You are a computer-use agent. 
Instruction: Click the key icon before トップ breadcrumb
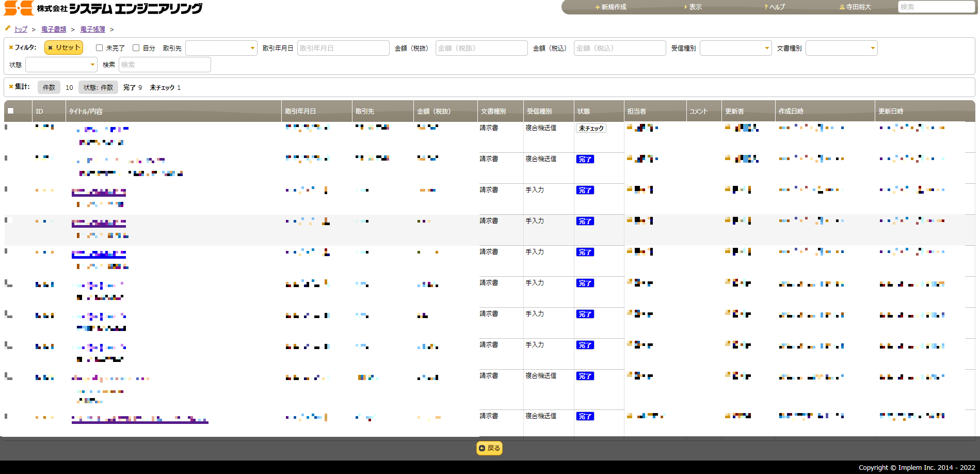tap(8, 28)
